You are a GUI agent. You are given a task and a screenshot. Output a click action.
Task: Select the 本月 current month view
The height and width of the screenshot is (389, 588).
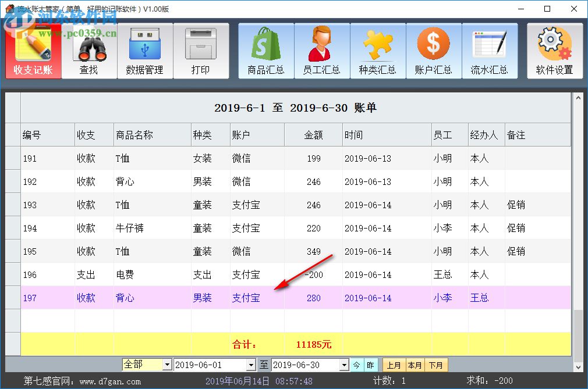[415, 365]
